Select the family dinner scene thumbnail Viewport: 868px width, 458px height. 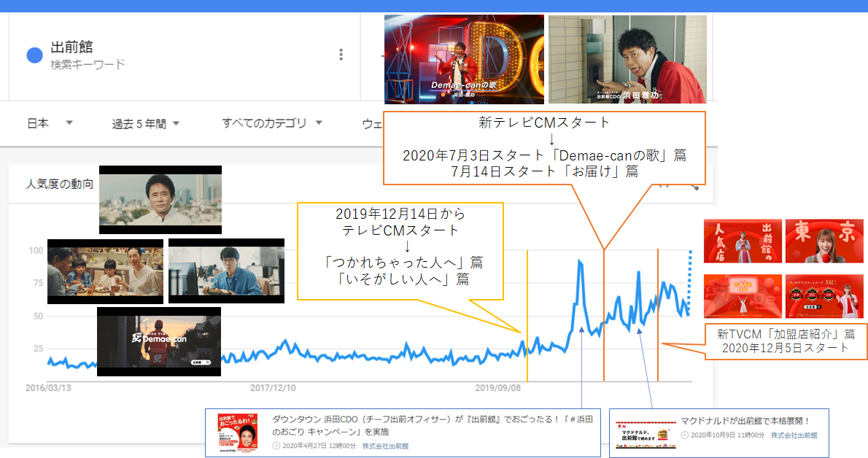pos(105,271)
